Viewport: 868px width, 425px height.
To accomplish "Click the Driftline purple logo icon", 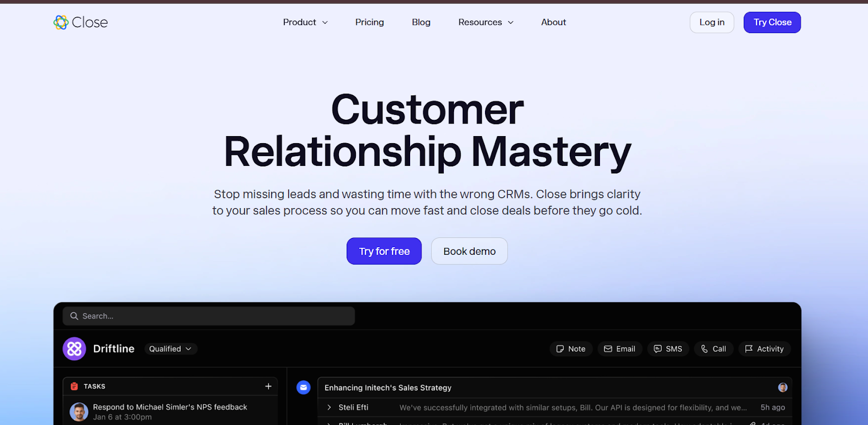I will coord(74,349).
